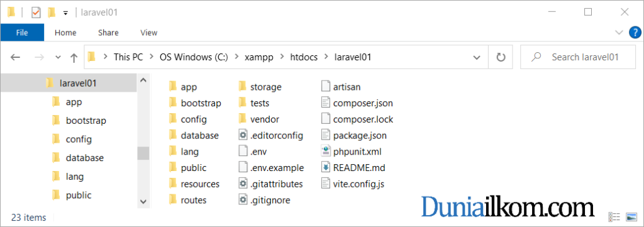Go up one folder level arrow
Image resolution: width=644 pixels, height=227 pixels.
[x=74, y=57]
